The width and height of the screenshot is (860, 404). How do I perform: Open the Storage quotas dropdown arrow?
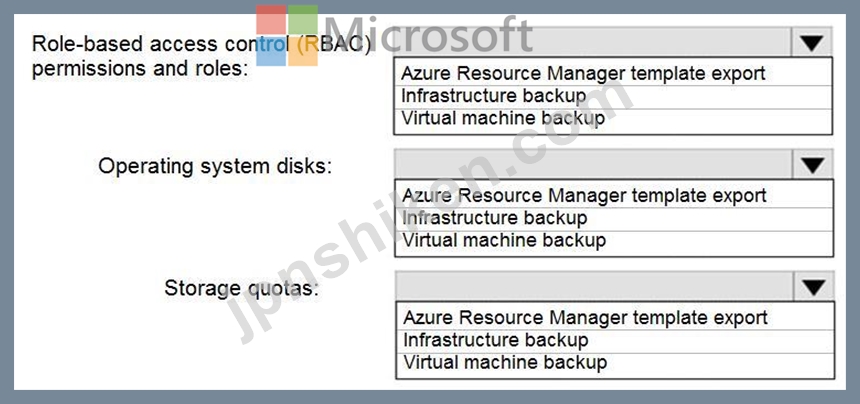(813, 287)
